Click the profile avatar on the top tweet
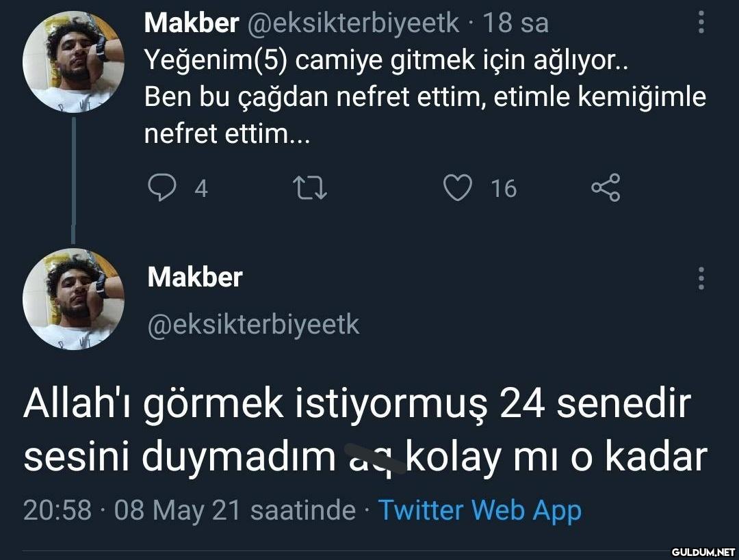 click(x=73, y=62)
